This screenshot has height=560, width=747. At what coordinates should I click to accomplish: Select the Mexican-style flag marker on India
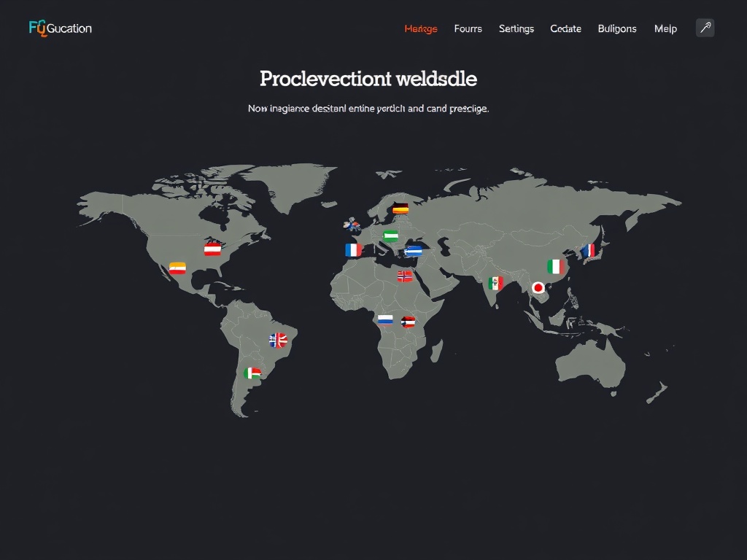click(496, 283)
